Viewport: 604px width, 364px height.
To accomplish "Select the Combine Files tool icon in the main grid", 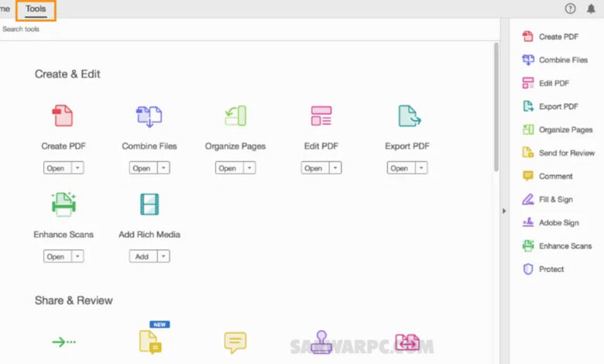I will click(x=149, y=116).
